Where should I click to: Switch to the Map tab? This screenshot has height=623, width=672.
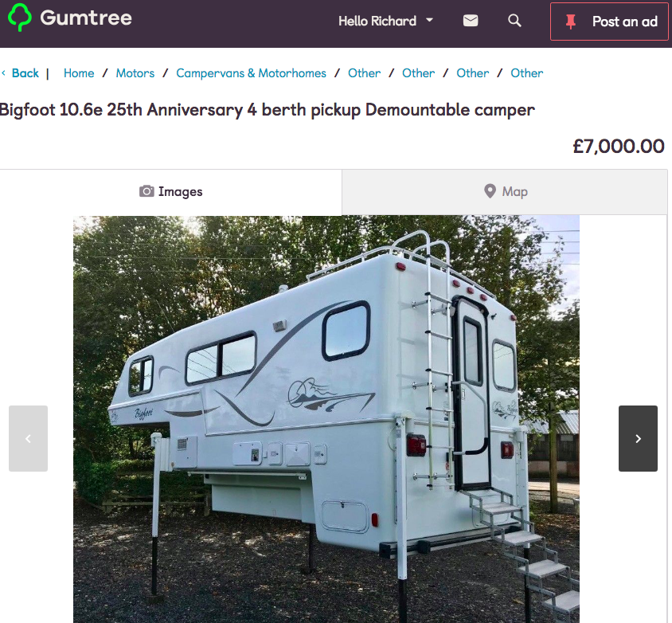(505, 192)
